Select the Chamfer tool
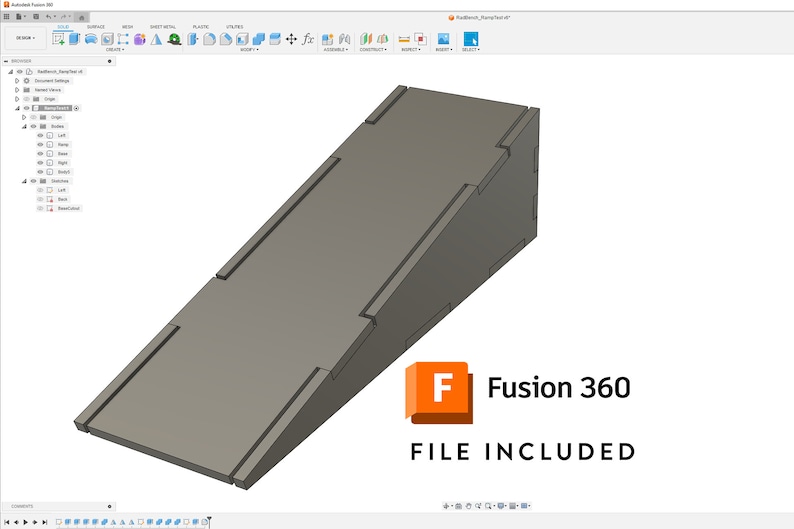Viewport: 794px width, 529px height. coord(226,39)
